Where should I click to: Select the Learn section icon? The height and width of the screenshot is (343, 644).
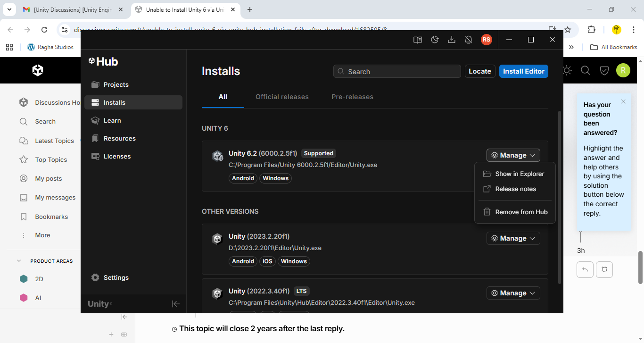pyautogui.click(x=95, y=120)
